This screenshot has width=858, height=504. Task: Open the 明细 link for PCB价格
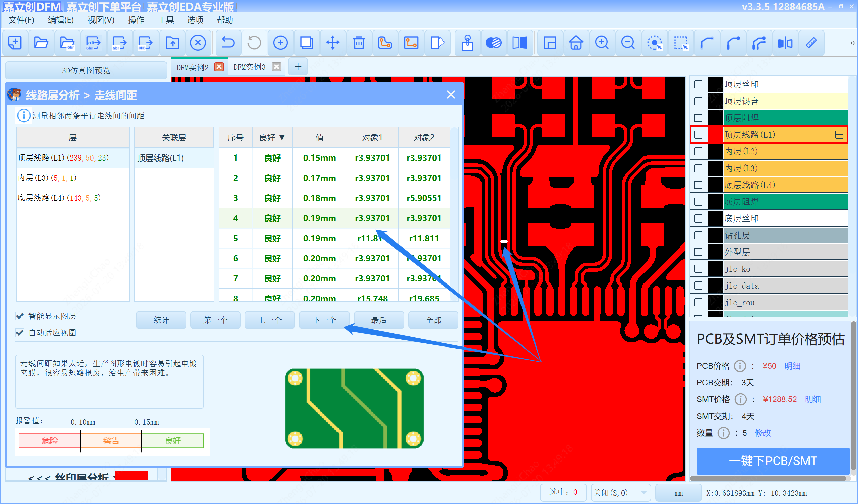tap(792, 366)
